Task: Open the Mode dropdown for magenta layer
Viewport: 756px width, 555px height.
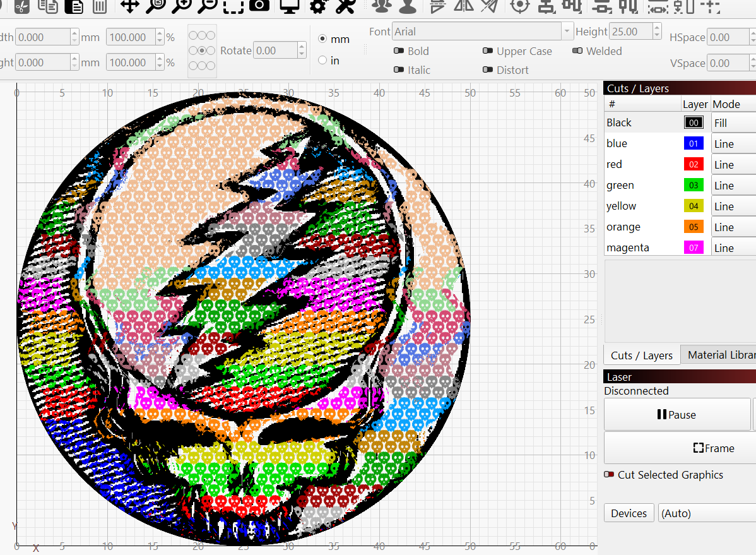Action: click(x=734, y=248)
